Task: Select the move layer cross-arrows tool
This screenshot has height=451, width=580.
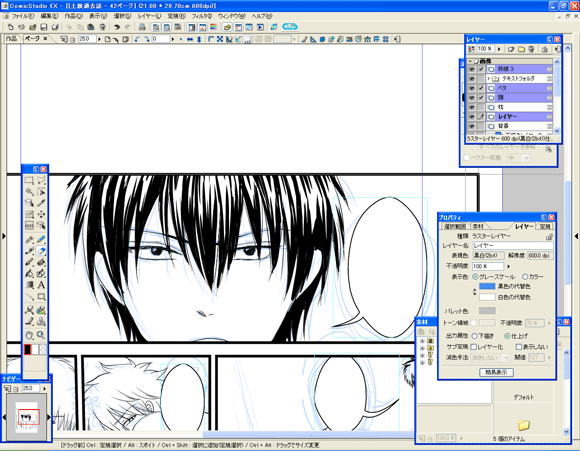Action: (41, 214)
